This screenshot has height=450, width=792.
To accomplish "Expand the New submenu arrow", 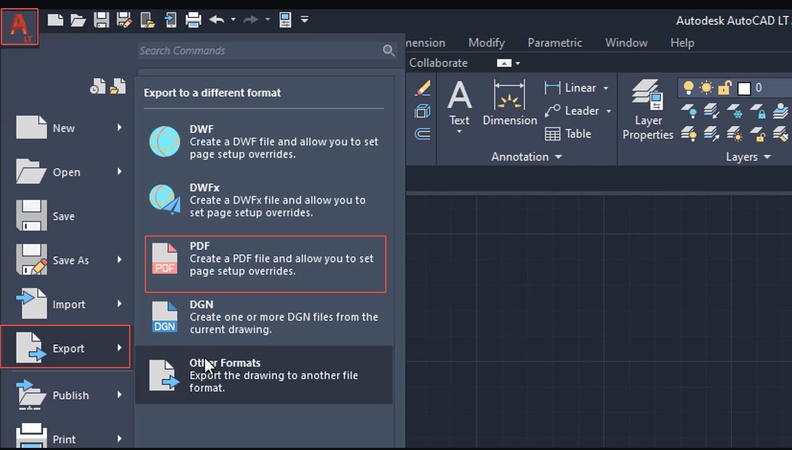I will coord(120,127).
